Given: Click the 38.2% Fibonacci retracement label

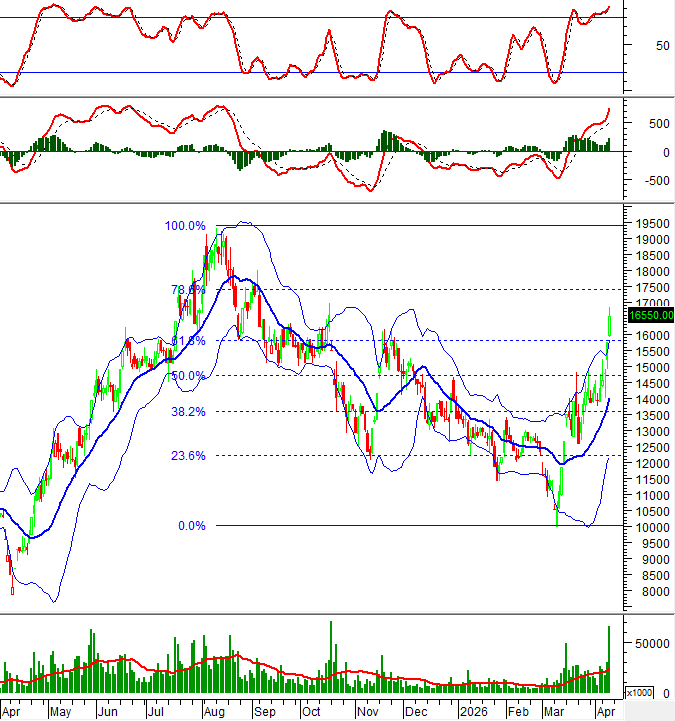Looking at the screenshot, I should pyautogui.click(x=187, y=411).
